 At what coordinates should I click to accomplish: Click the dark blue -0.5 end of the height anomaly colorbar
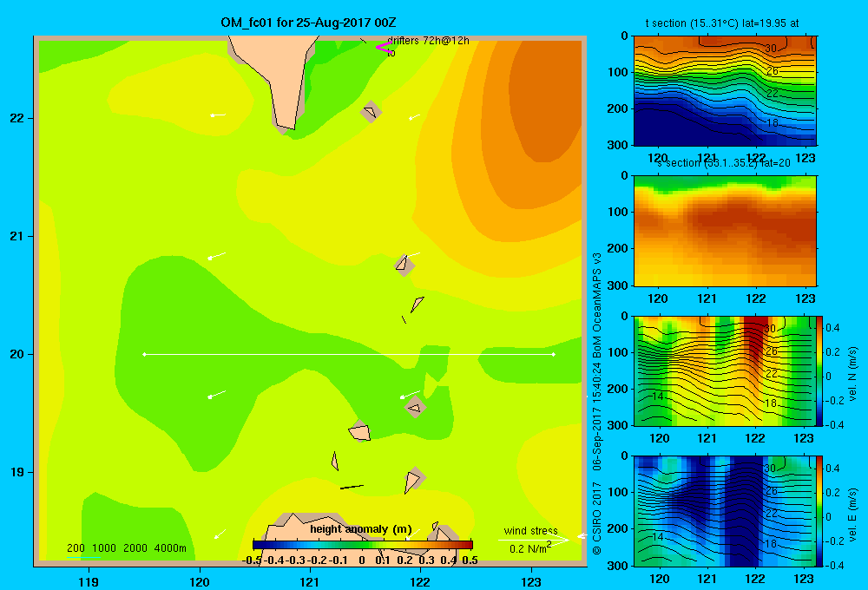pos(255,545)
